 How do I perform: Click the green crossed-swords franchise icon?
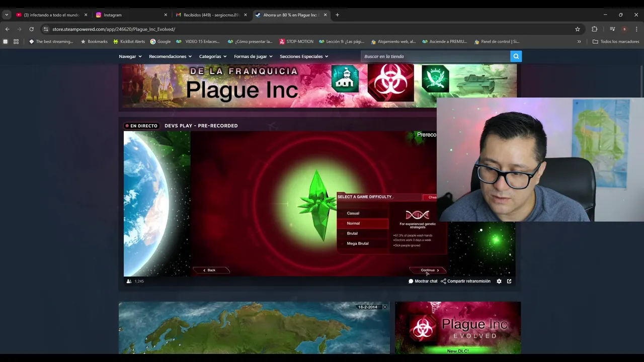435,79
